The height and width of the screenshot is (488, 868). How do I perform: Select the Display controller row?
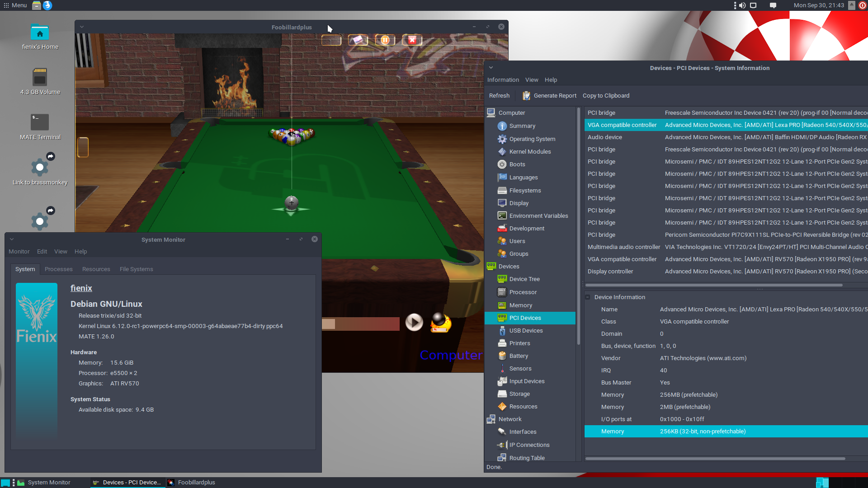click(726, 272)
